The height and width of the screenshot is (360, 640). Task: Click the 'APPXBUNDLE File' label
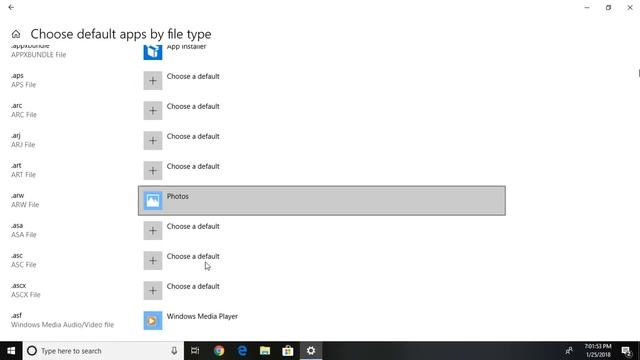tap(38, 55)
